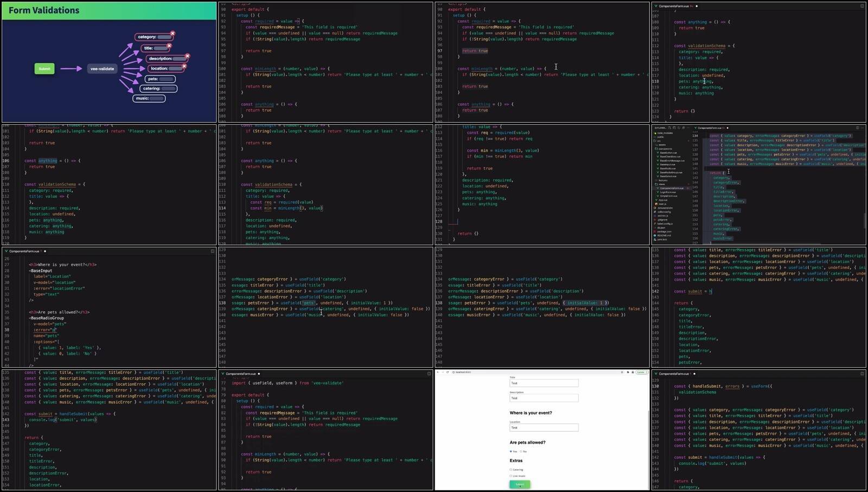Click the red X badge on description field
Screen dimensions: 868x492
187,56
